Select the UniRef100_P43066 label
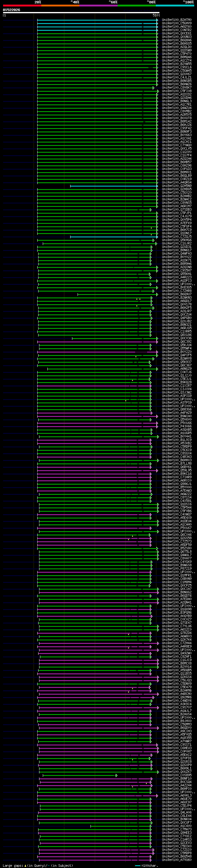The width and height of the screenshot is (197, 868). (177, 426)
